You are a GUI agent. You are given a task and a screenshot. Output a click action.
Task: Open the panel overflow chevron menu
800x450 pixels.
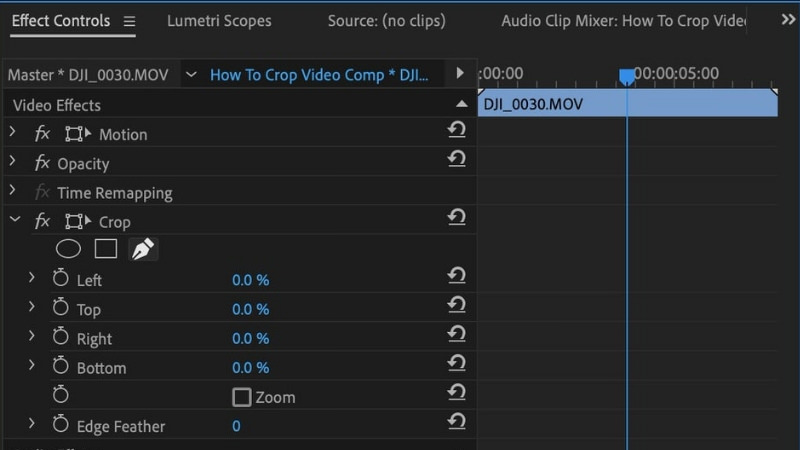[786, 19]
